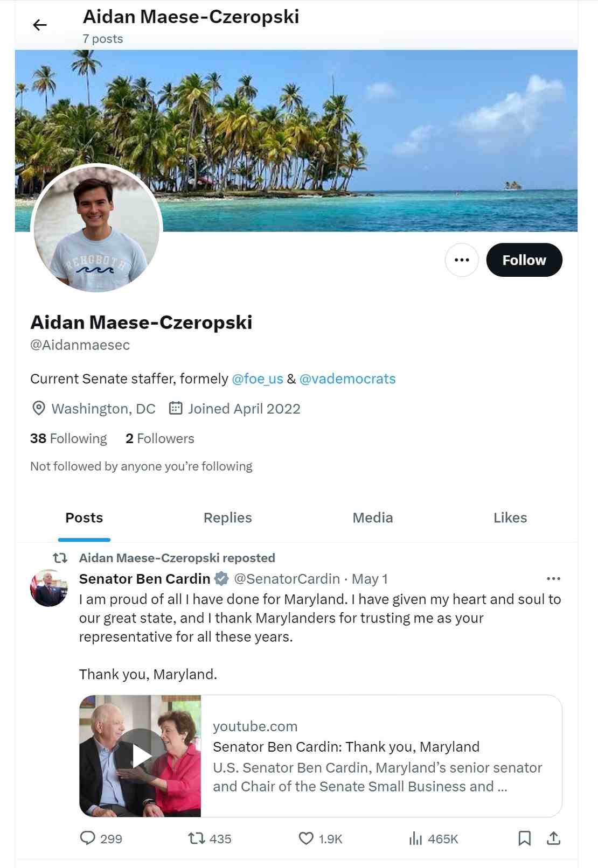Click Joined April 2022 calendar icon
This screenshot has height=868, width=598.
tap(175, 408)
